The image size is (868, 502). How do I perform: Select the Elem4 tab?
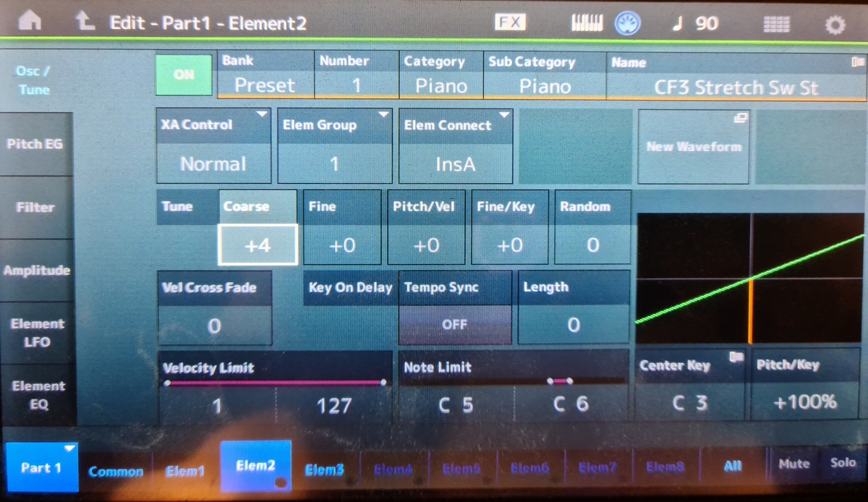[x=393, y=469]
